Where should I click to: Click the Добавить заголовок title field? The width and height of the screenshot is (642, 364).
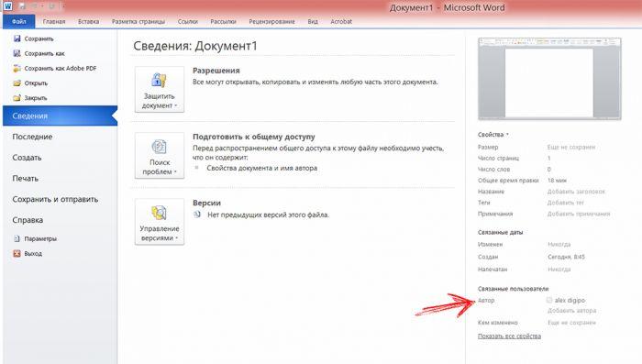point(576,192)
